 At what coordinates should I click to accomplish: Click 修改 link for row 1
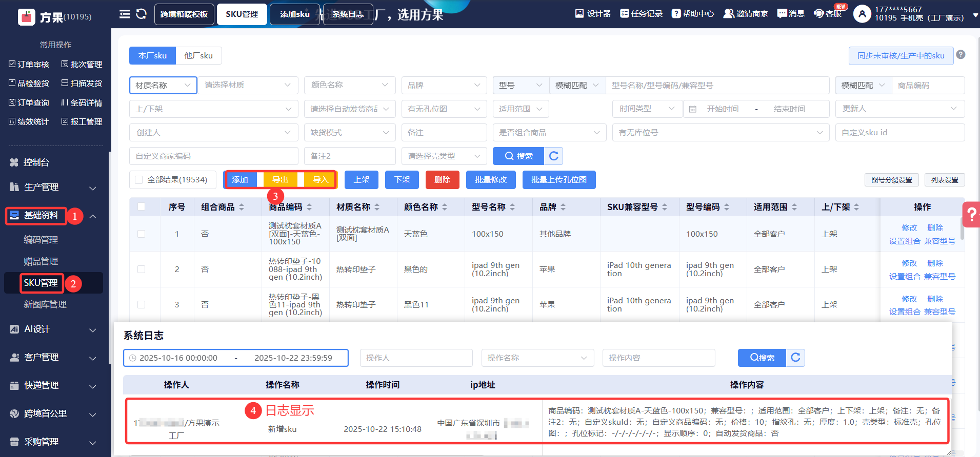click(909, 227)
